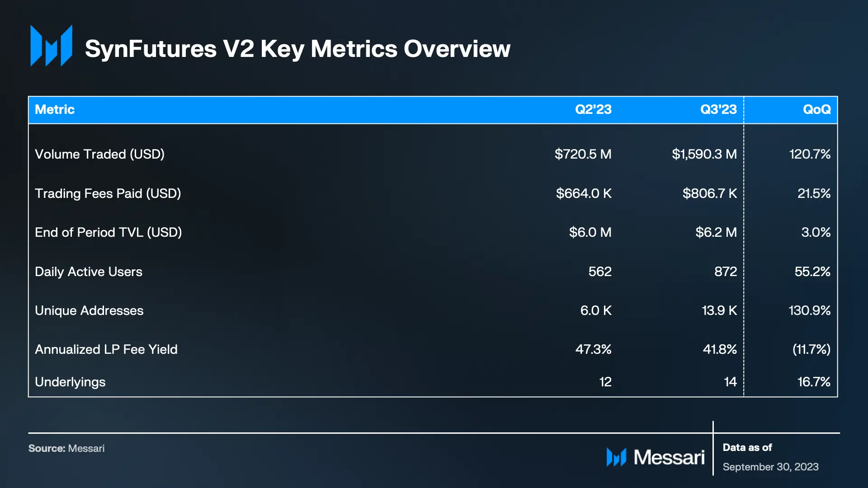Select the Q3'23 column header

click(x=718, y=109)
